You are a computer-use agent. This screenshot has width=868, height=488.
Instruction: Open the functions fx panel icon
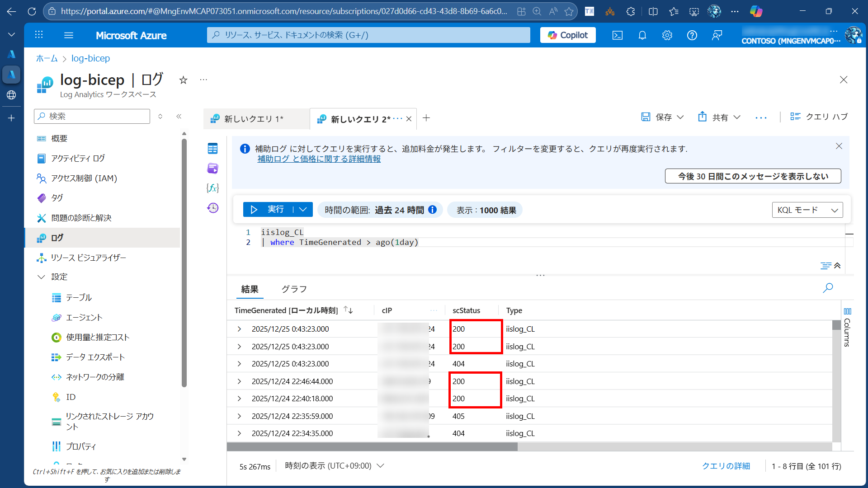[x=212, y=188]
